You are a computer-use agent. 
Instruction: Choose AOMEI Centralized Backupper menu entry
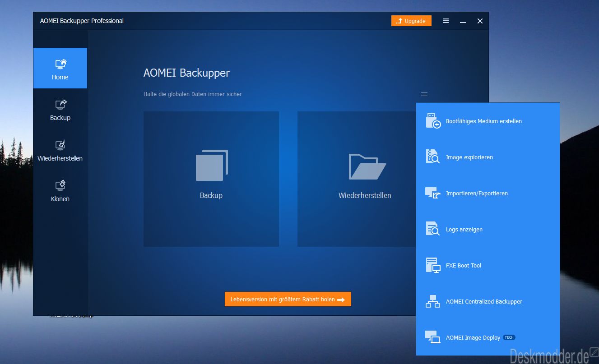[x=488, y=301]
